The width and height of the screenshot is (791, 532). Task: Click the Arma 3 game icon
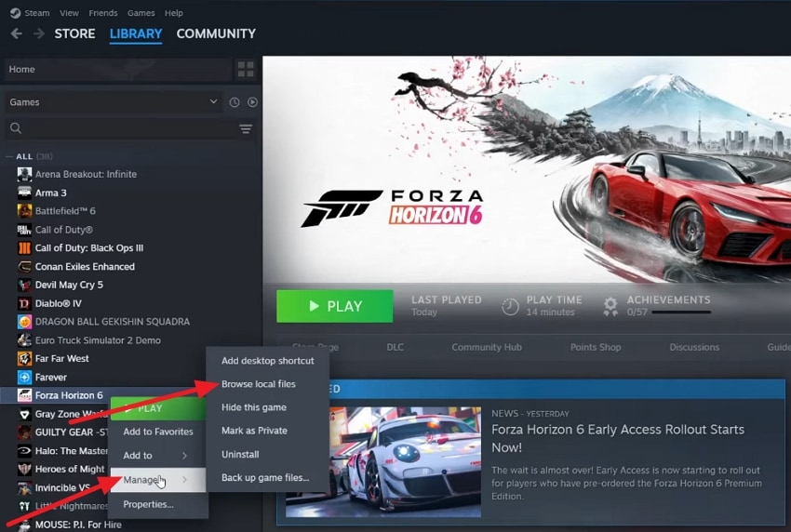(24, 193)
